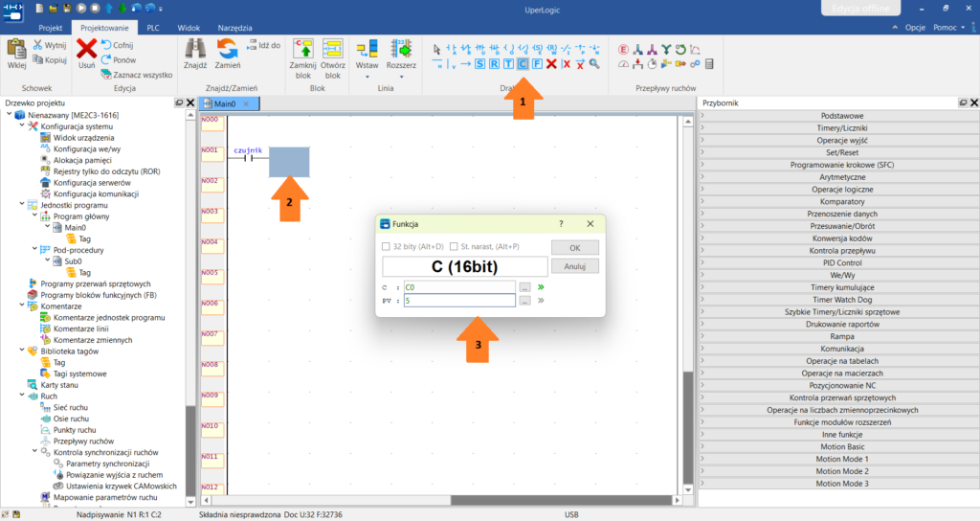Switch to the PLC ribbon tab
Screen dimensions: 980x521
pos(153,28)
